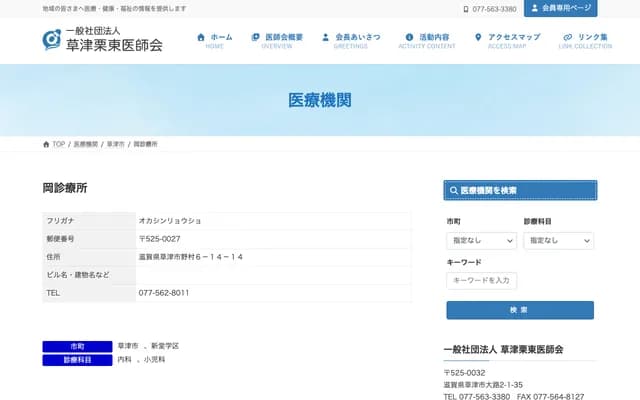Image resolution: width=640 pixels, height=400 pixels.
Task: Click the 医師会概要 overview icon
Action: [x=256, y=37]
